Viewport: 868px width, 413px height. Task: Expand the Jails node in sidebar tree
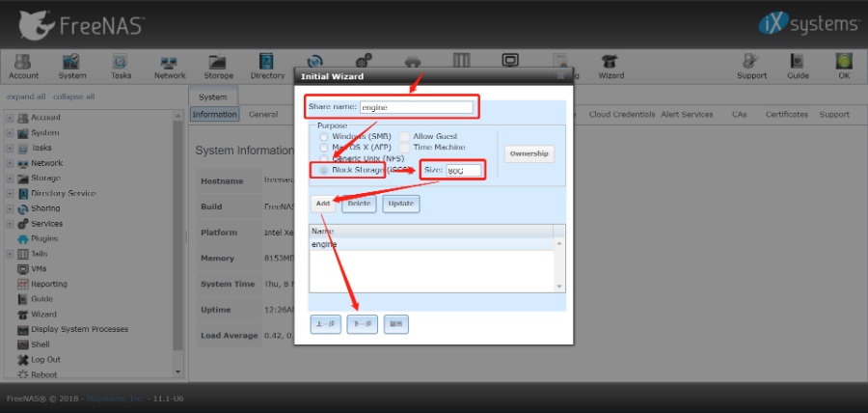(x=10, y=254)
